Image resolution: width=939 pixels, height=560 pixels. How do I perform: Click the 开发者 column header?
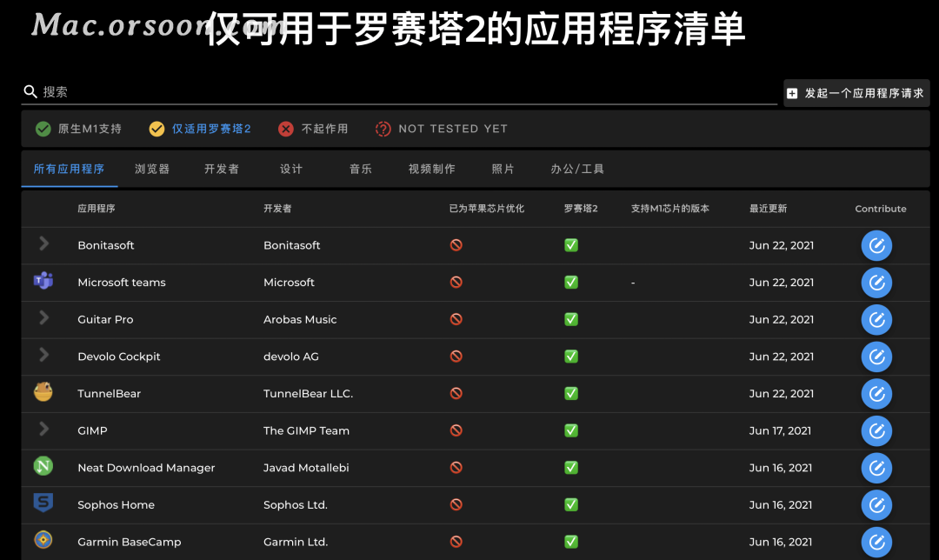[277, 209]
